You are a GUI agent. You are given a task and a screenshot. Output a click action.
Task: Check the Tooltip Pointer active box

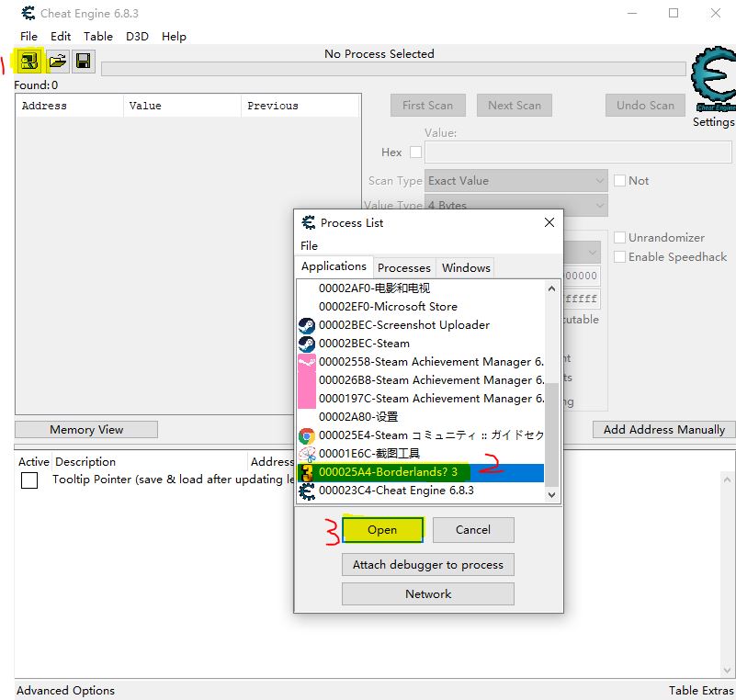tap(29, 480)
